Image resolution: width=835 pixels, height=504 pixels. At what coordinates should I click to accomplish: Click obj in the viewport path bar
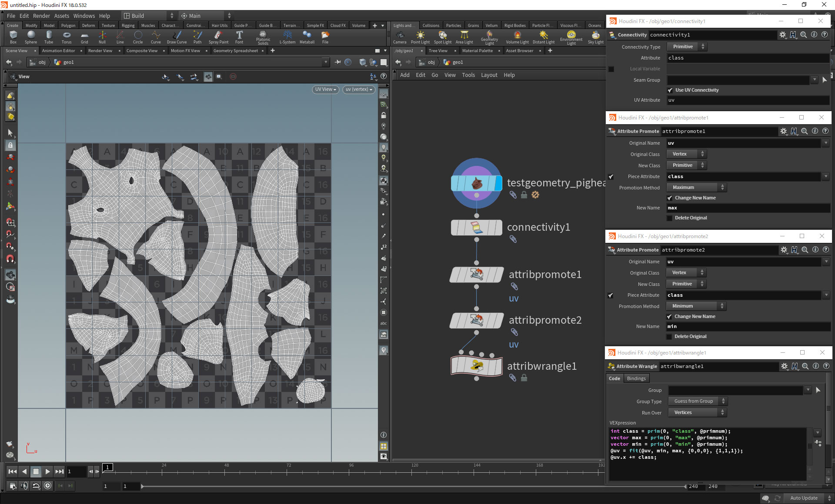42,62
